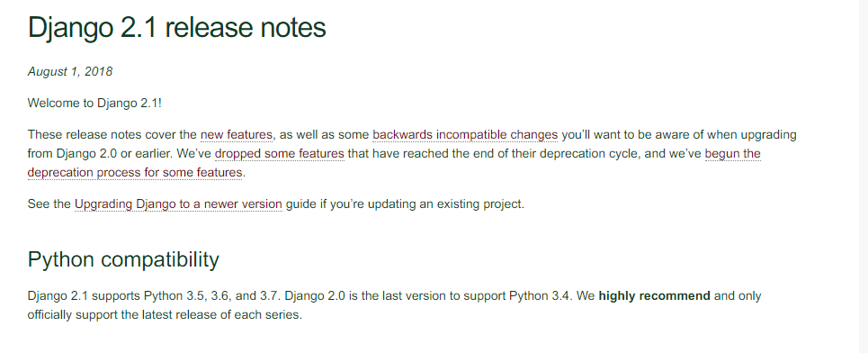868x353 pixels.
Task: Click "These release notes cover the" text
Action: click(112, 135)
